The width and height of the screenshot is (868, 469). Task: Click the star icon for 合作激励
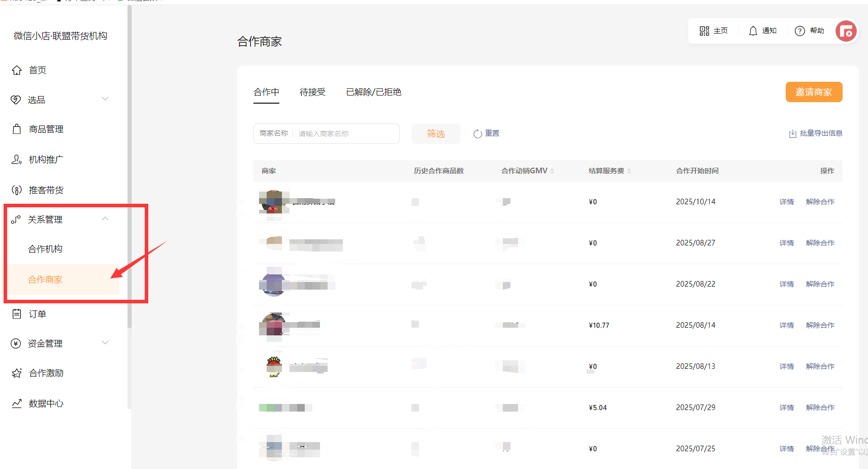tap(17, 373)
